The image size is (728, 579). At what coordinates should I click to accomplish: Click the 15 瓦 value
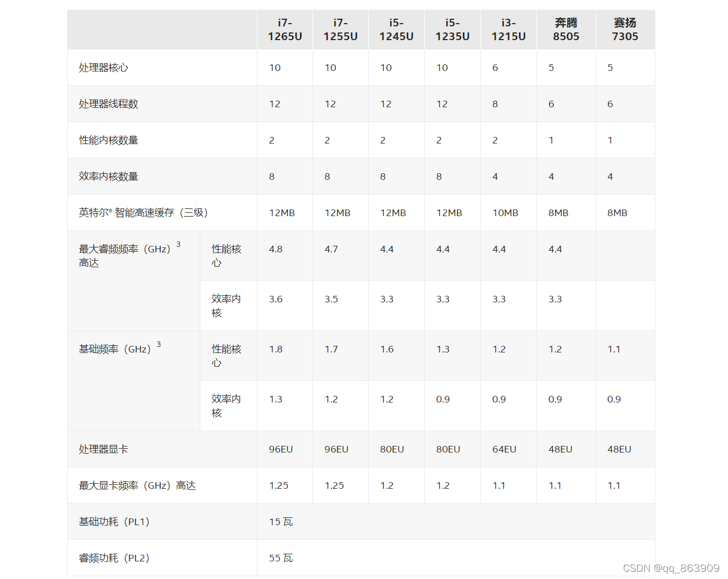[x=281, y=522]
